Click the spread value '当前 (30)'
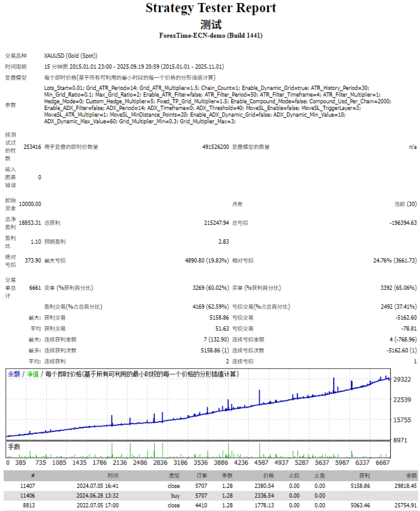Screen dimensions: 420x511 pyautogui.click(x=405, y=204)
